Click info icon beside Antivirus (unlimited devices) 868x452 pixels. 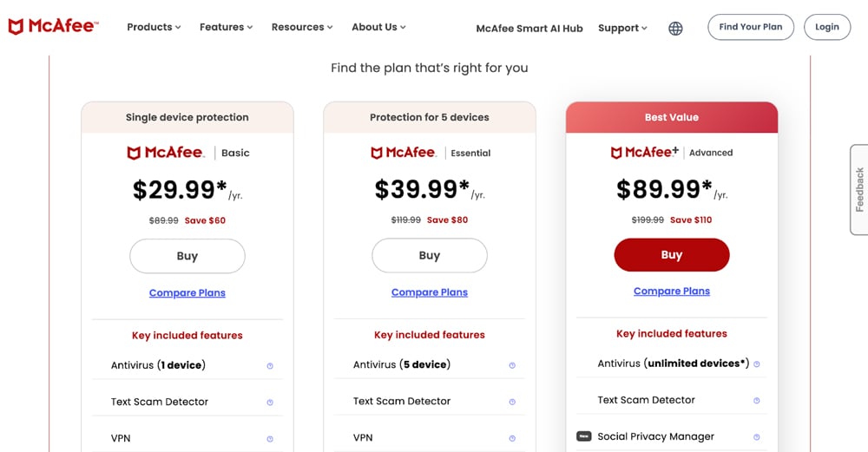757,364
